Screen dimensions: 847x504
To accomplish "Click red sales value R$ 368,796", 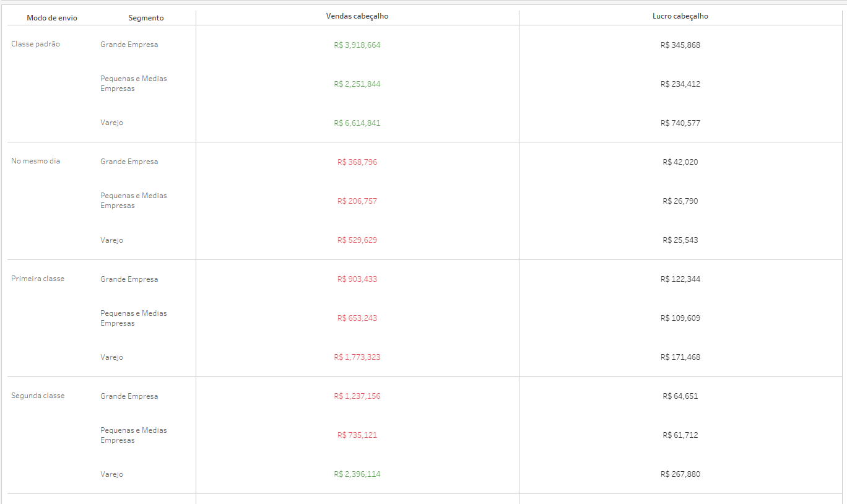I will point(357,162).
